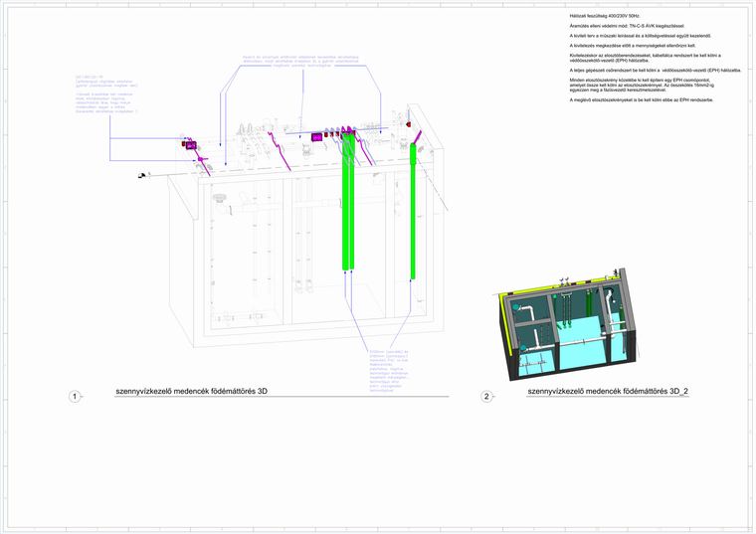Select the note starting 'Minden elosztószekrény közelébe'

tap(642, 85)
